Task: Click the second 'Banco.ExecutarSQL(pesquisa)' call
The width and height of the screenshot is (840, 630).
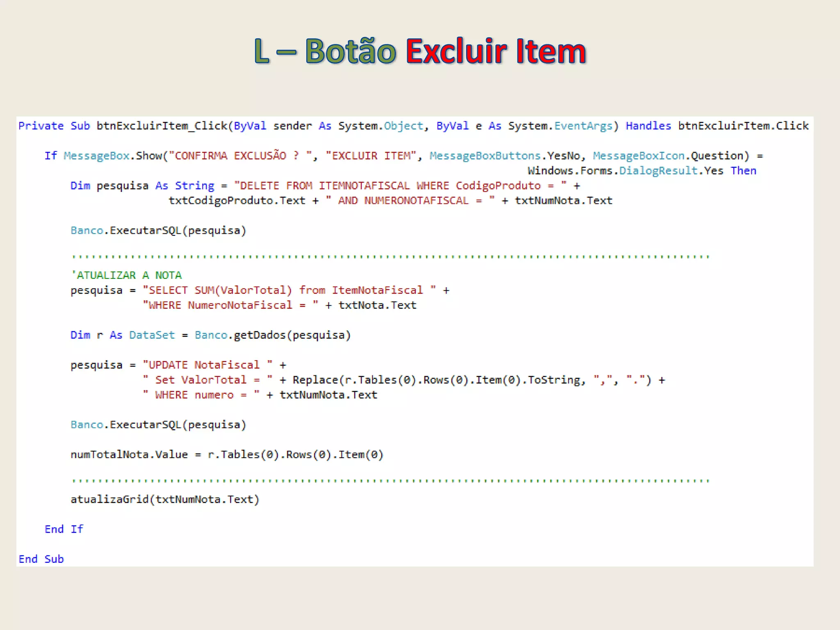Action: pyautogui.click(x=158, y=425)
